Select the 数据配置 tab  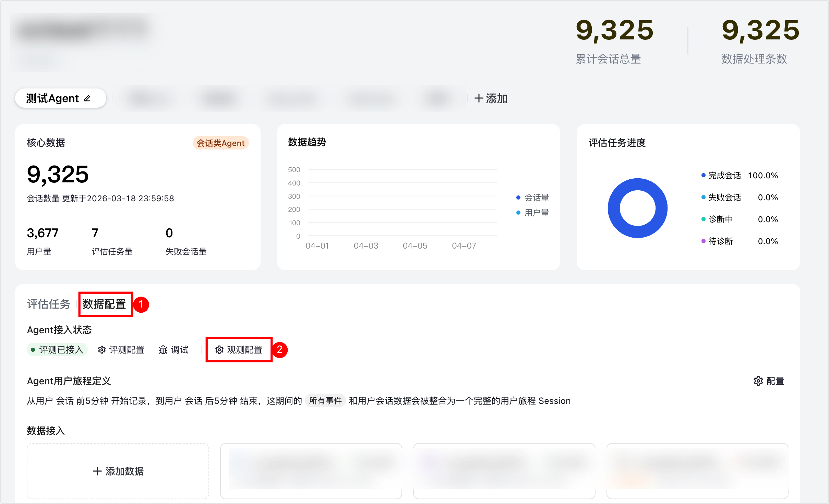click(x=104, y=304)
